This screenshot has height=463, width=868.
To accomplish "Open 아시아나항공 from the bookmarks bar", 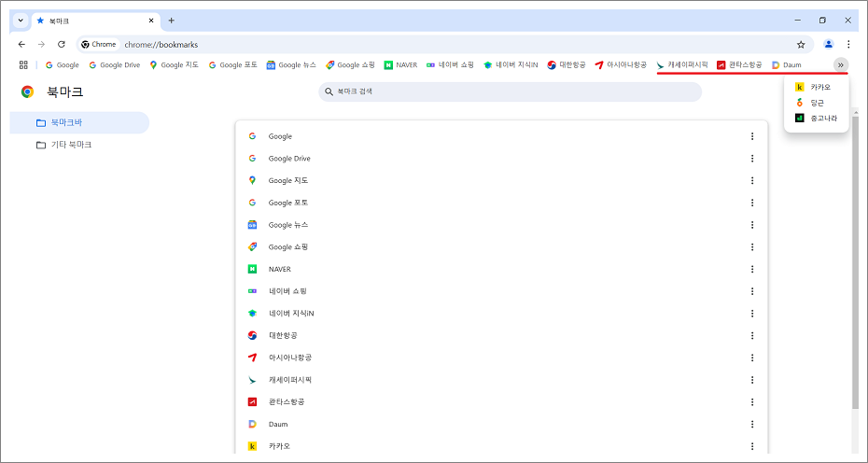I will coord(621,64).
